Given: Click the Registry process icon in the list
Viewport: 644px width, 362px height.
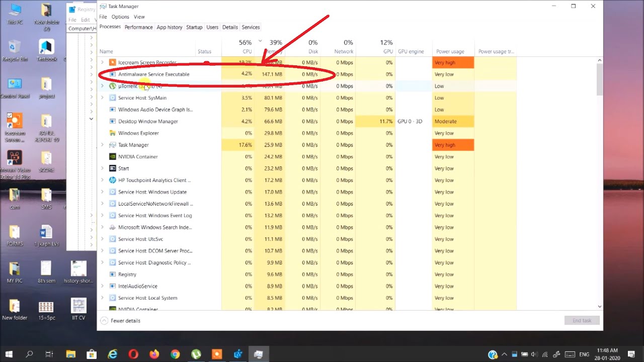Looking at the screenshot, I should tap(113, 275).
